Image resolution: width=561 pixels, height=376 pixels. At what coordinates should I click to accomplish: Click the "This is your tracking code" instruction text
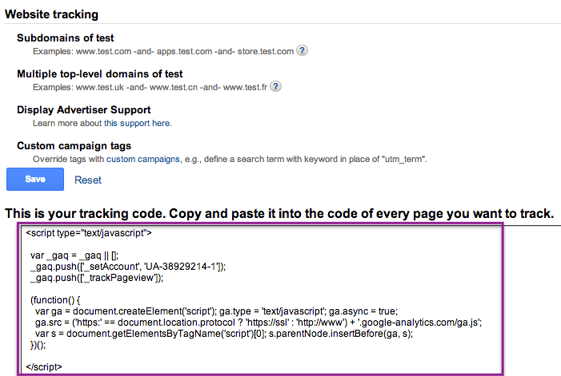pos(279,214)
